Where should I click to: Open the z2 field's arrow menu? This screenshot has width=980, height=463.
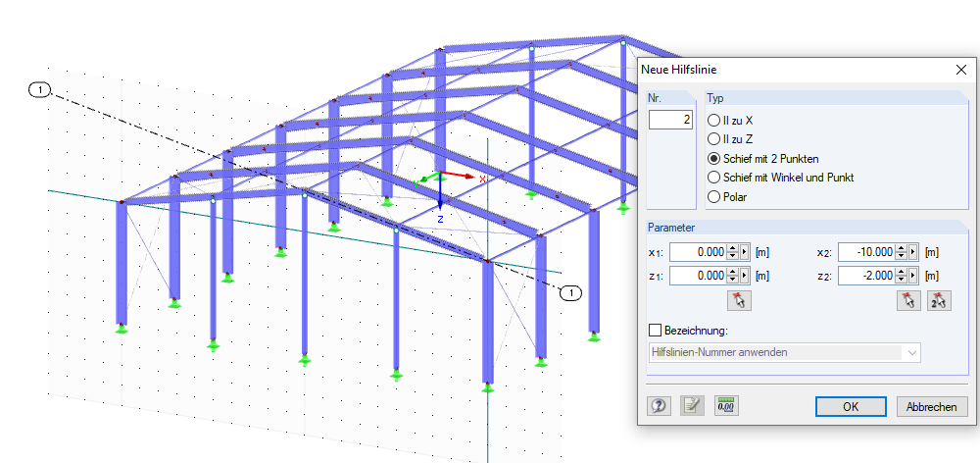coord(913,276)
